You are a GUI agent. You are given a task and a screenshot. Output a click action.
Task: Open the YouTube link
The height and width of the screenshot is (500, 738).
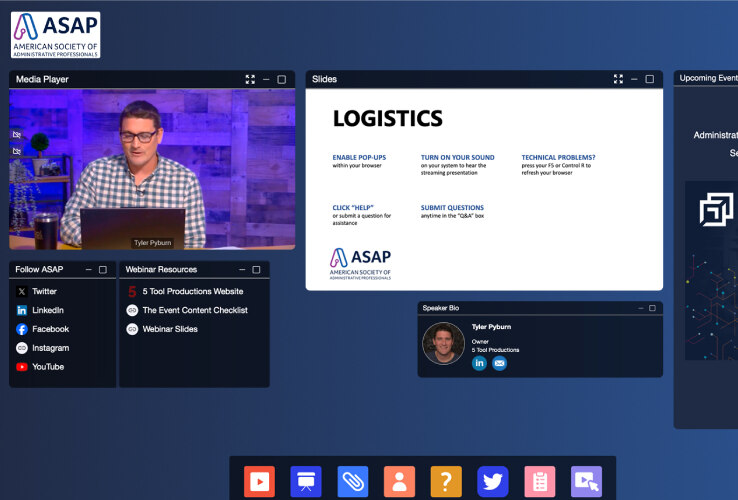click(x=48, y=367)
